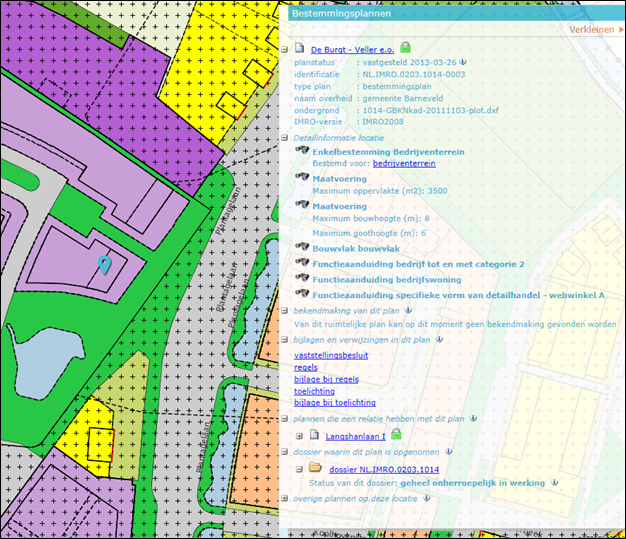Click the blue location pin on the map

(104, 264)
